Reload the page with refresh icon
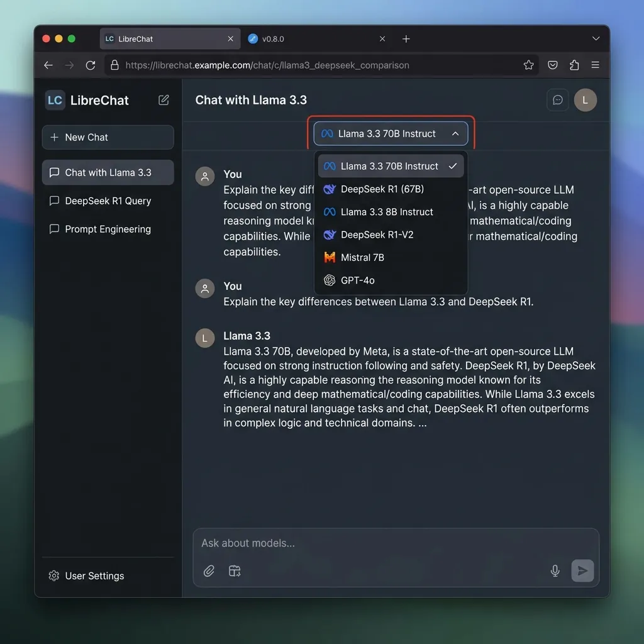 91,65
